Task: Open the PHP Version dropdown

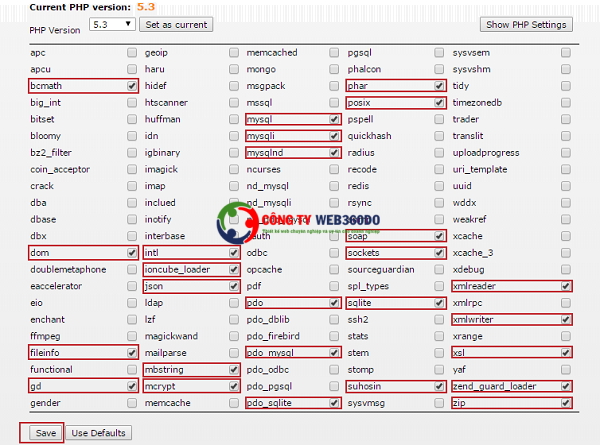Action: click(x=112, y=24)
